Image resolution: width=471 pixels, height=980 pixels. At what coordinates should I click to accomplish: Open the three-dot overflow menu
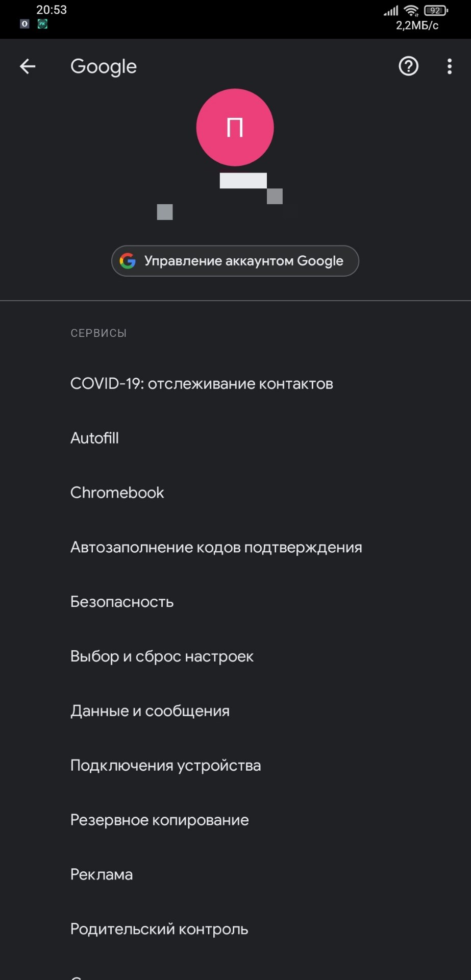[450, 66]
